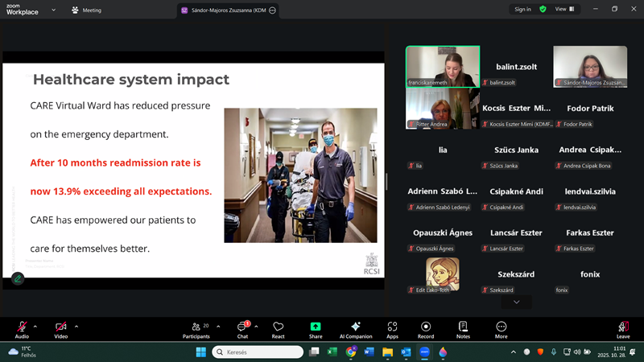Click Sign in at the top

pyautogui.click(x=523, y=9)
